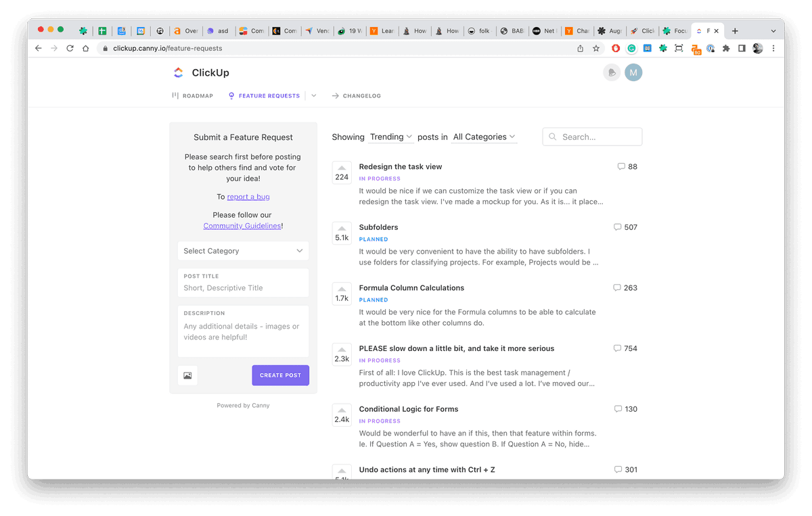This screenshot has width=812, height=516.
Task: Close the active browser tab
Action: point(717,31)
